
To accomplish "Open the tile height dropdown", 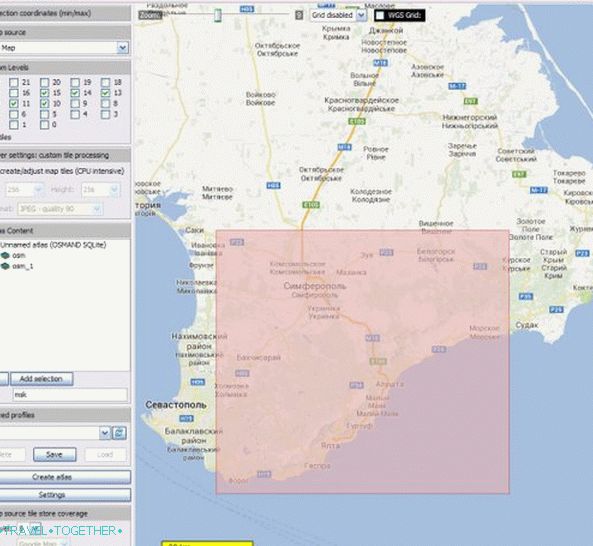I will click(114, 189).
